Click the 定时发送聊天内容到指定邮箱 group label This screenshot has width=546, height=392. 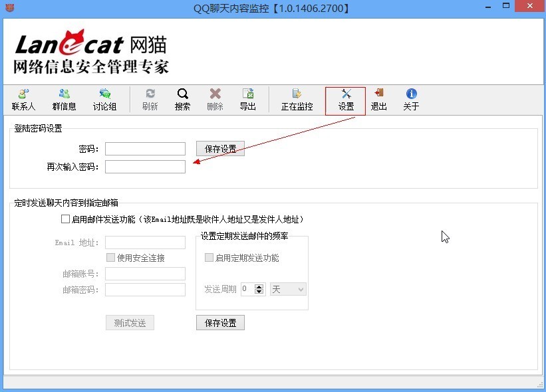tap(66, 203)
